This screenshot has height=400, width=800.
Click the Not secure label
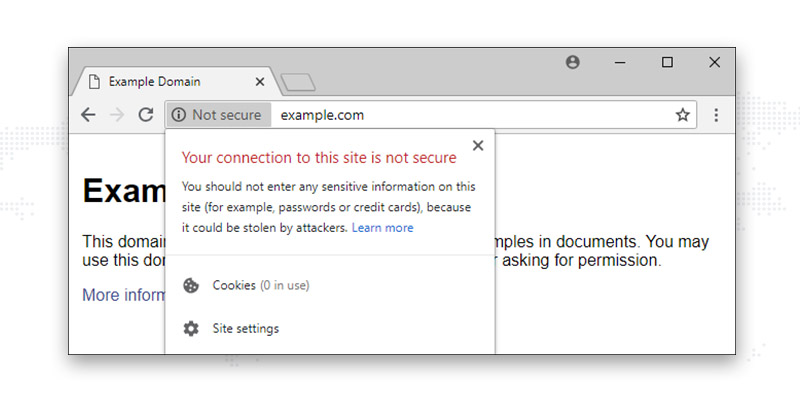227,115
